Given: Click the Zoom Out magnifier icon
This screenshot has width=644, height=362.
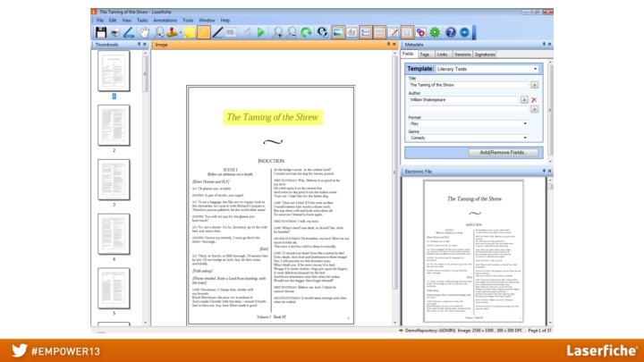Looking at the screenshot, I should pos(292,32).
